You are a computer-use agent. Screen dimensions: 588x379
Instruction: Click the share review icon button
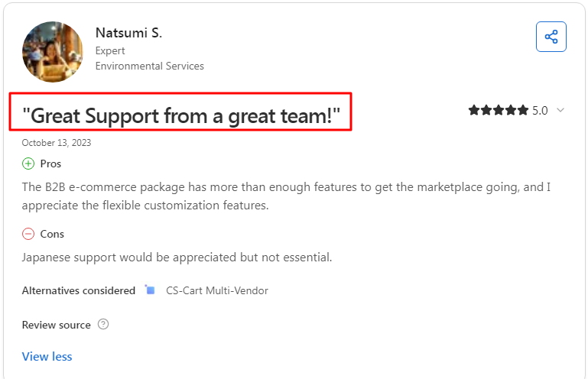(x=551, y=37)
